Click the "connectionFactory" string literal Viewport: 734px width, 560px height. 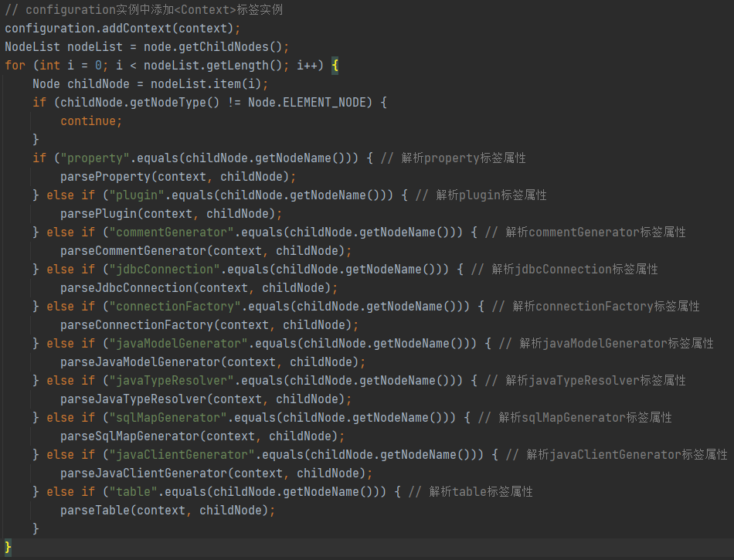(x=175, y=307)
